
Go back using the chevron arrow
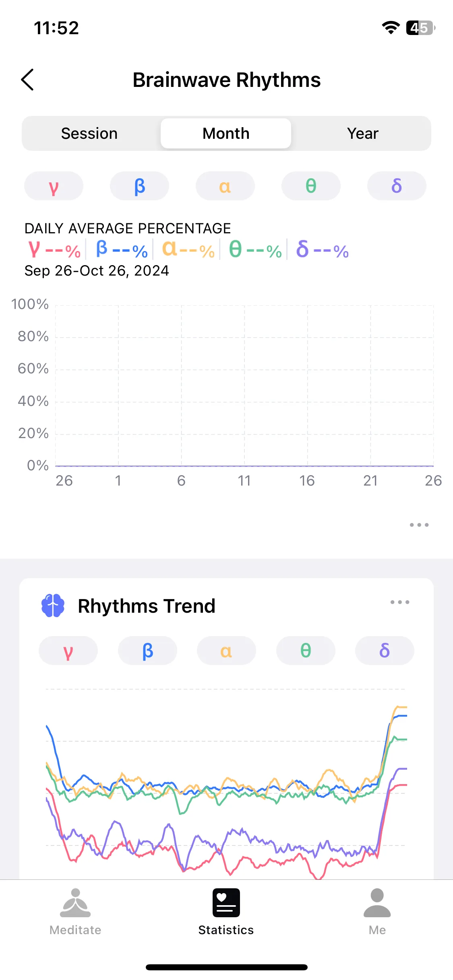point(27,80)
